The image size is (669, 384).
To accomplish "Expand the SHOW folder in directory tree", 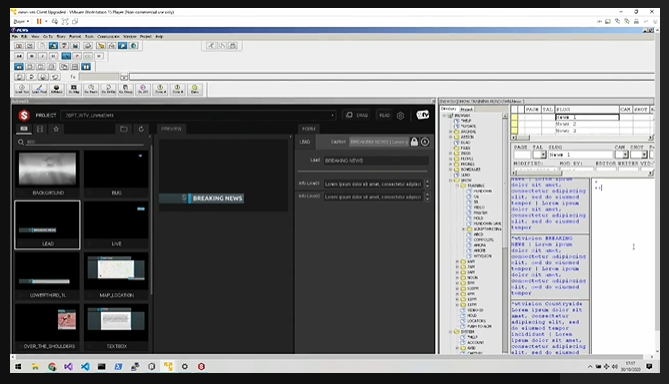I will (x=451, y=180).
